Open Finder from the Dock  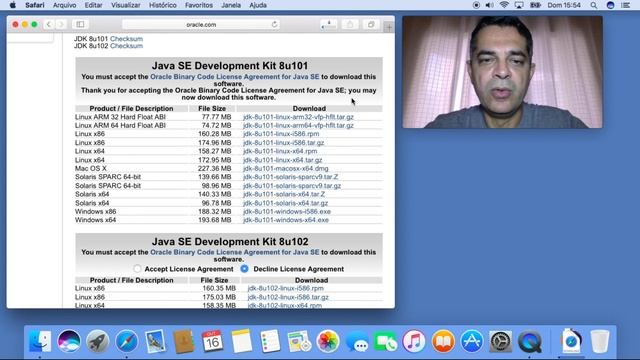pyautogui.click(x=40, y=341)
